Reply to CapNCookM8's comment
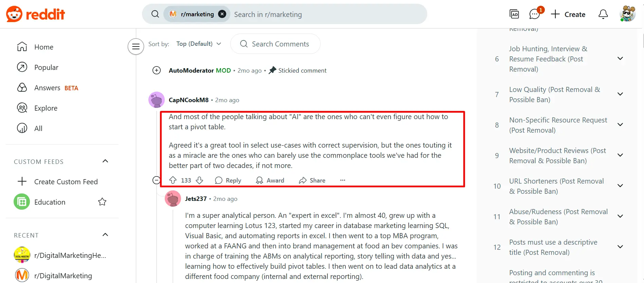 click(228, 180)
